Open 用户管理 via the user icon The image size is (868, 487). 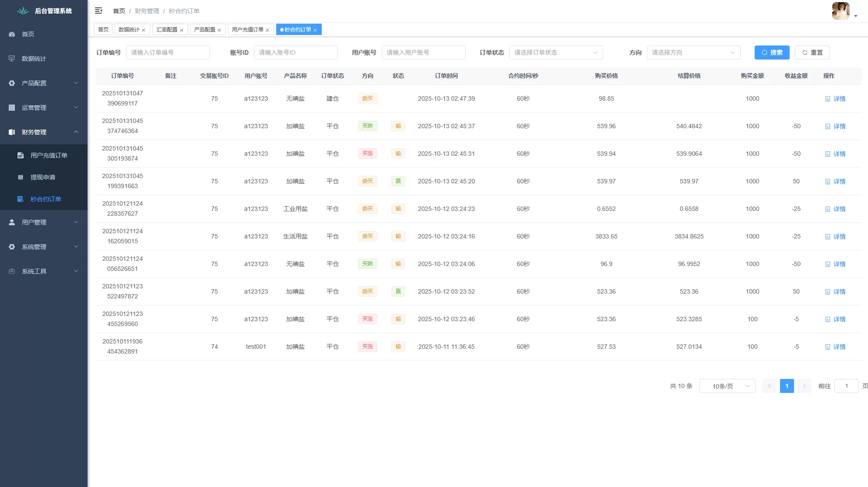(11, 222)
